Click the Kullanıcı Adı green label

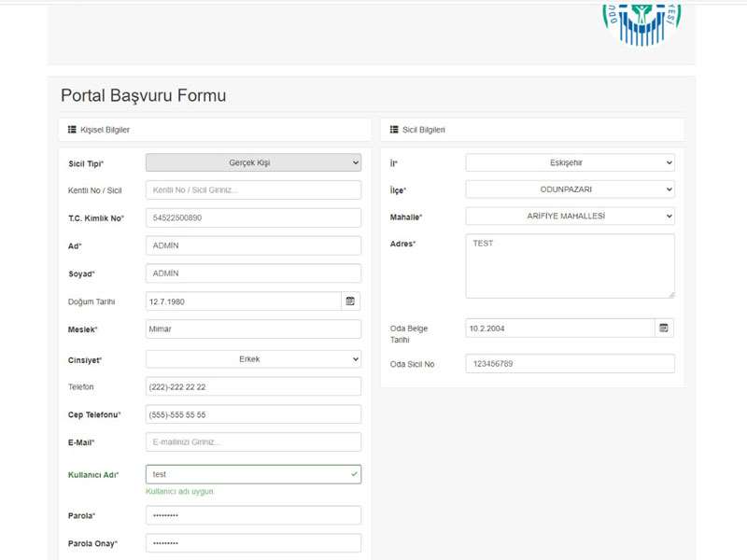[x=93, y=475]
